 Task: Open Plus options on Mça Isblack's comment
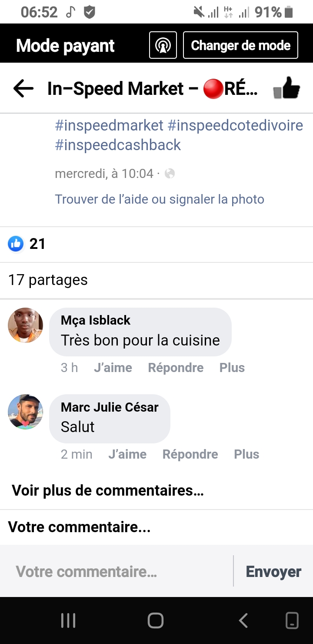[232, 368]
